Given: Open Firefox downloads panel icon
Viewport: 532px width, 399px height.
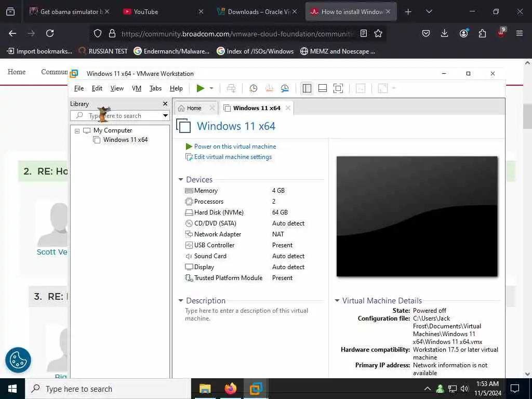Looking at the screenshot, I should click(445, 33).
